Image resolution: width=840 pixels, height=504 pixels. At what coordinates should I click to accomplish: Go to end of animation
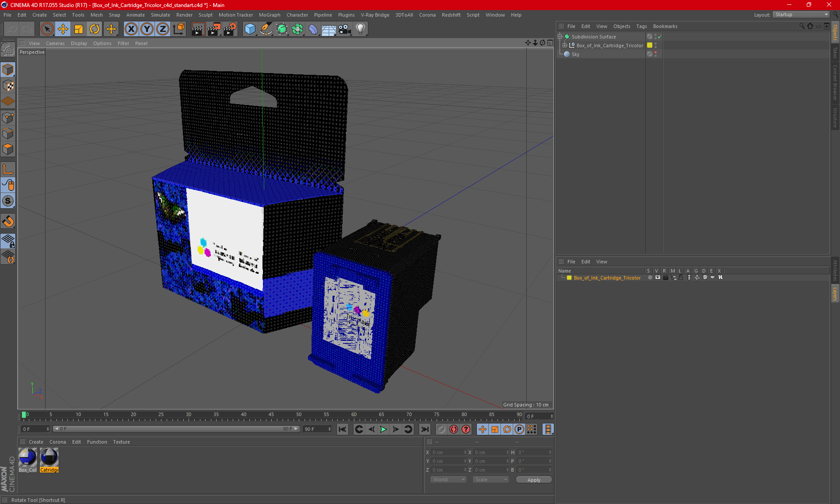tap(425, 429)
